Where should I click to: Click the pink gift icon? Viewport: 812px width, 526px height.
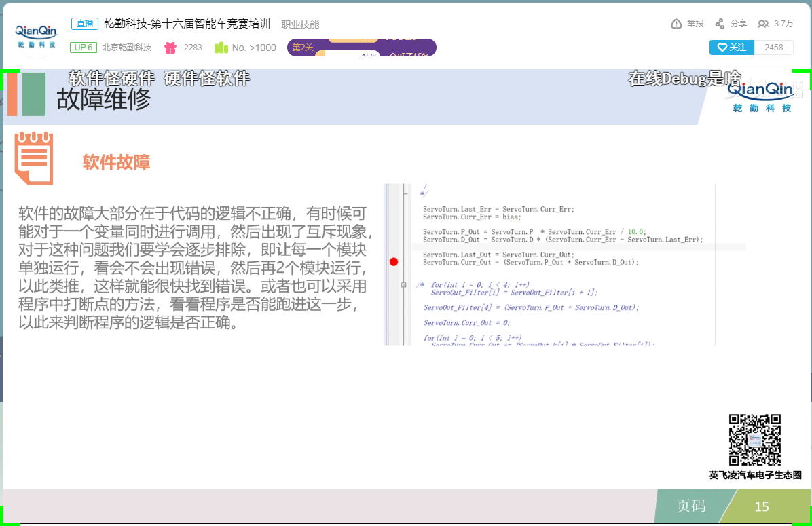pyautogui.click(x=170, y=48)
